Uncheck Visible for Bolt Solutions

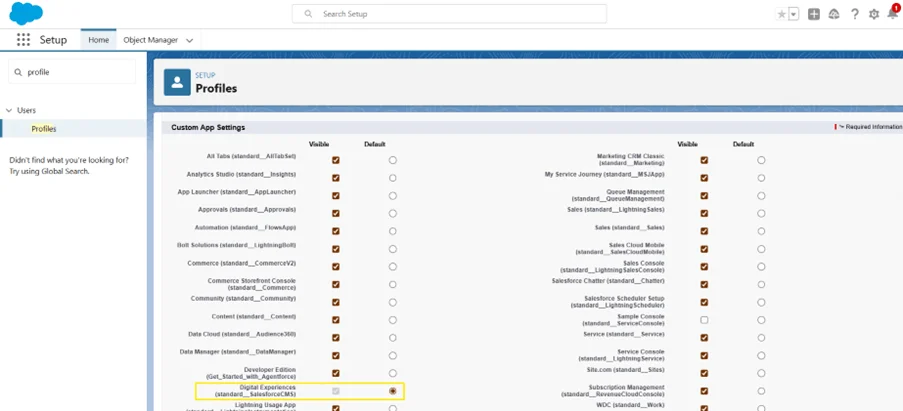tap(336, 249)
